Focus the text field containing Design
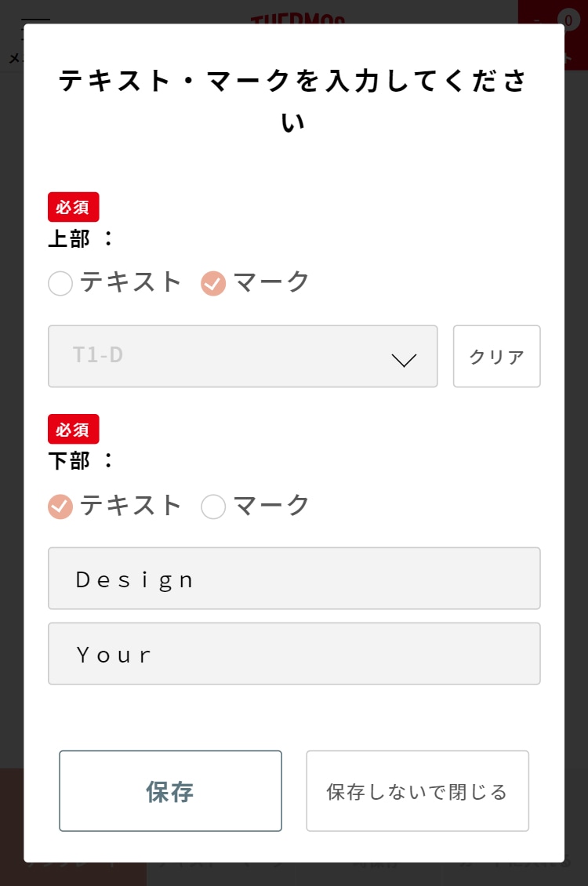 tap(294, 578)
